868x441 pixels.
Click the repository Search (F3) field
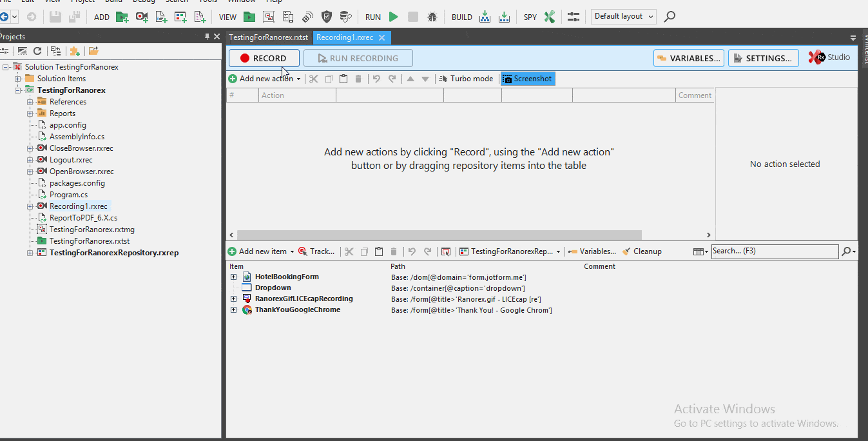coord(775,251)
